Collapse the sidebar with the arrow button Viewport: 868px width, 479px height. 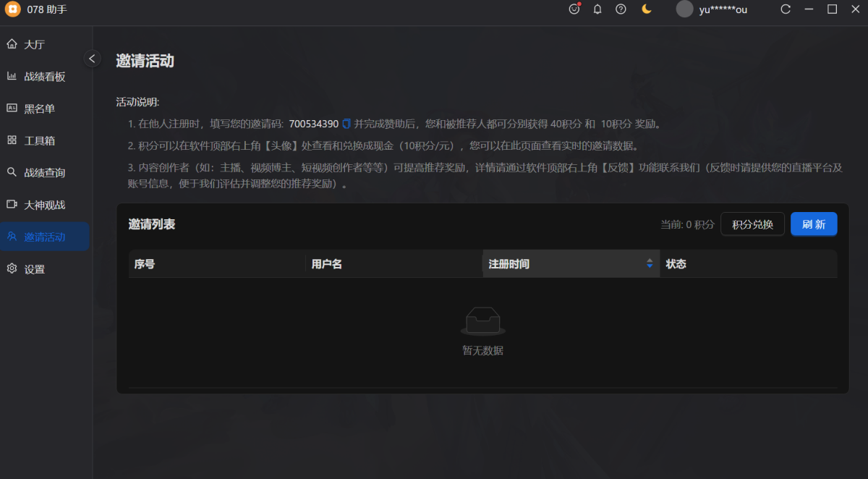[92, 59]
